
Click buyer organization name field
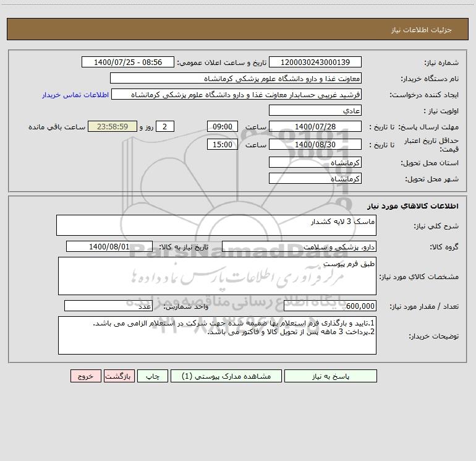click(x=236, y=78)
